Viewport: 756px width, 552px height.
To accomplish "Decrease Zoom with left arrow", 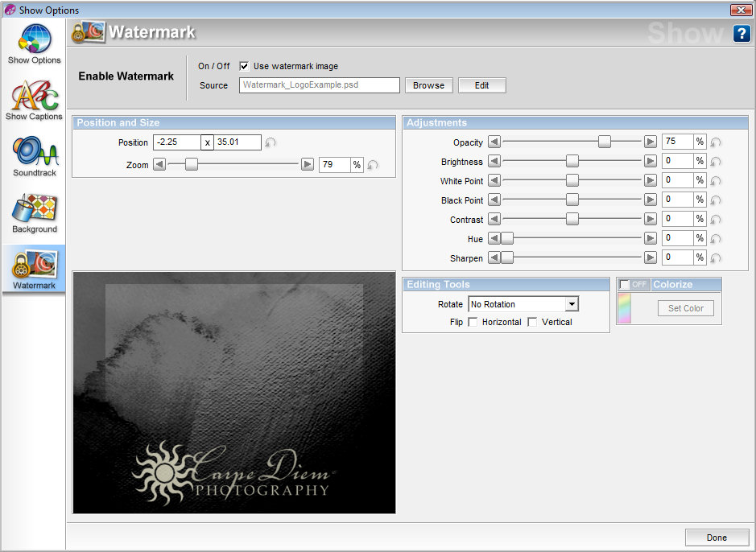I will point(159,164).
